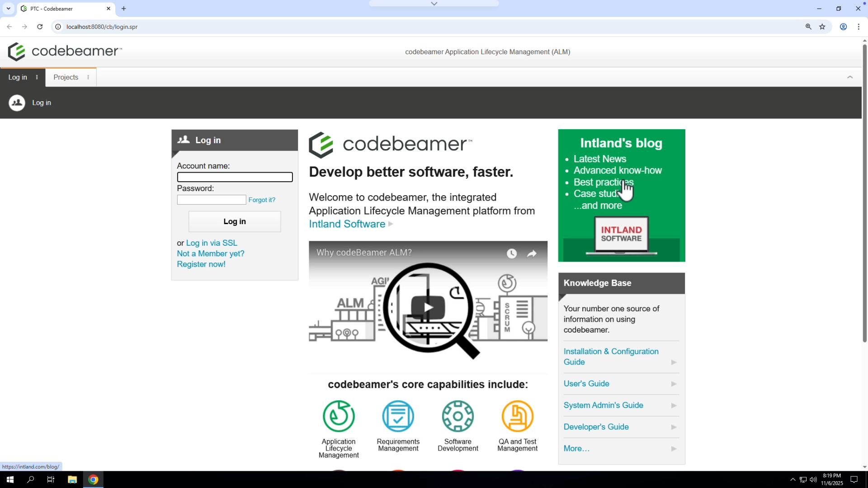Open the Developer's Guide link
This screenshot has height=488, width=868.
(596, 427)
